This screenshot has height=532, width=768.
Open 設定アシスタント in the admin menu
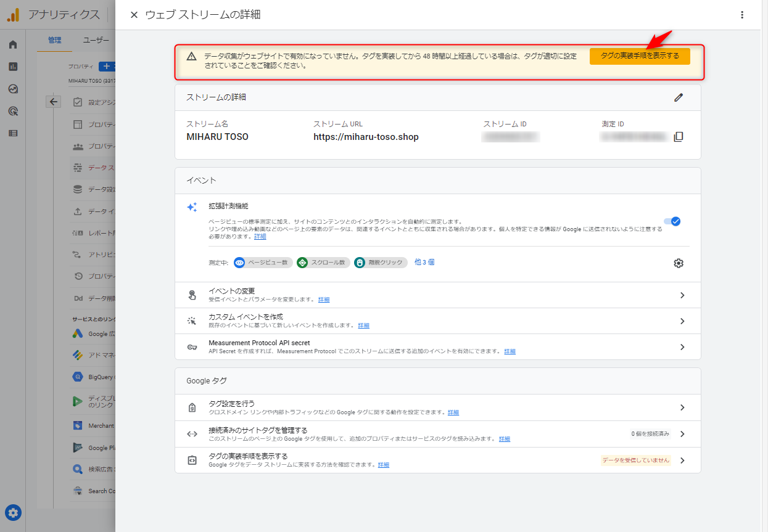coord(93,102)
